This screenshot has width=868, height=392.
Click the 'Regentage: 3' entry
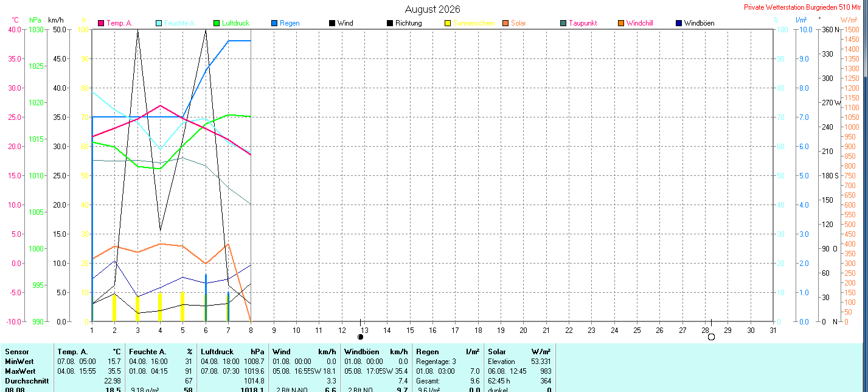point(436,362)
